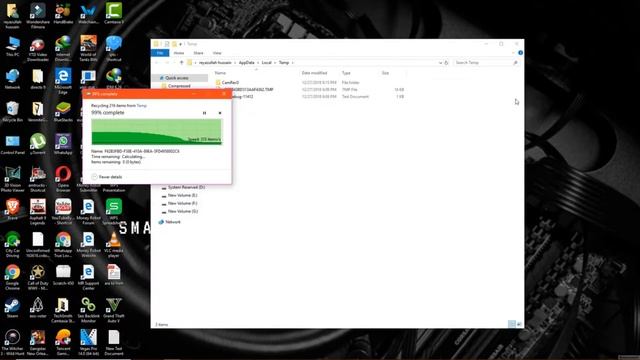
Task: Select Local in the address path
Action: (x=267, y=63)
